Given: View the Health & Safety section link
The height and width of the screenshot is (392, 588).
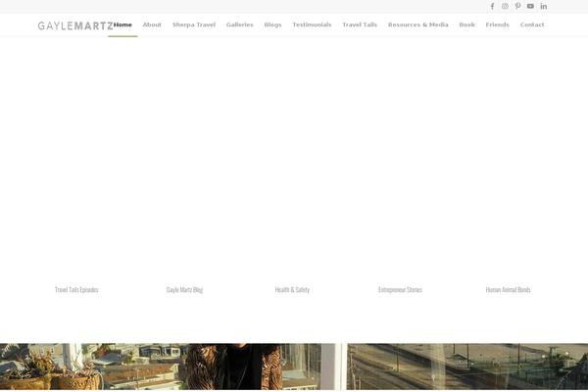Looking at the screenshot, I should [292, 290].
